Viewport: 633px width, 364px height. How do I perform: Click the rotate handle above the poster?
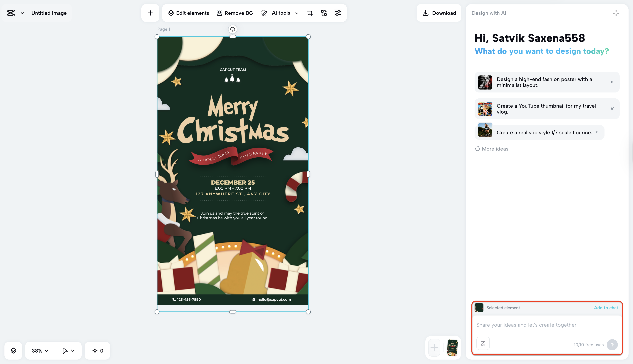point(232,29)
